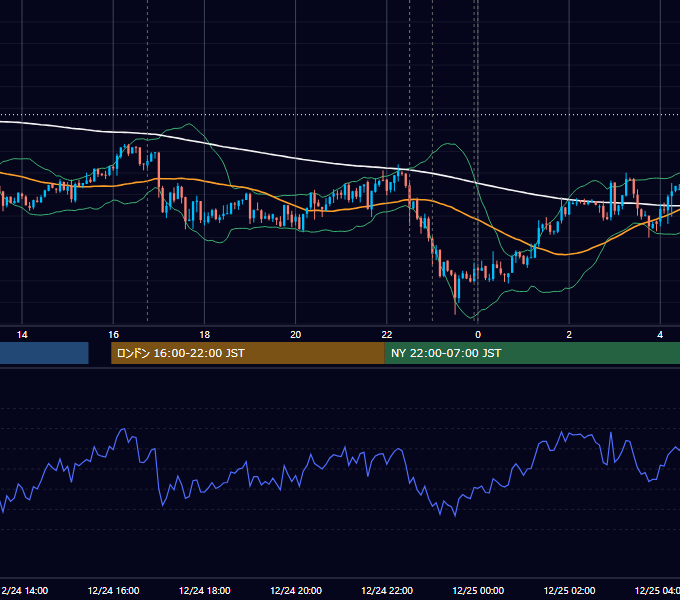The height and width of the screenshot is (600, 680).
Task: Click the 12/24 22:00 date label
Action: click(387, 591)
